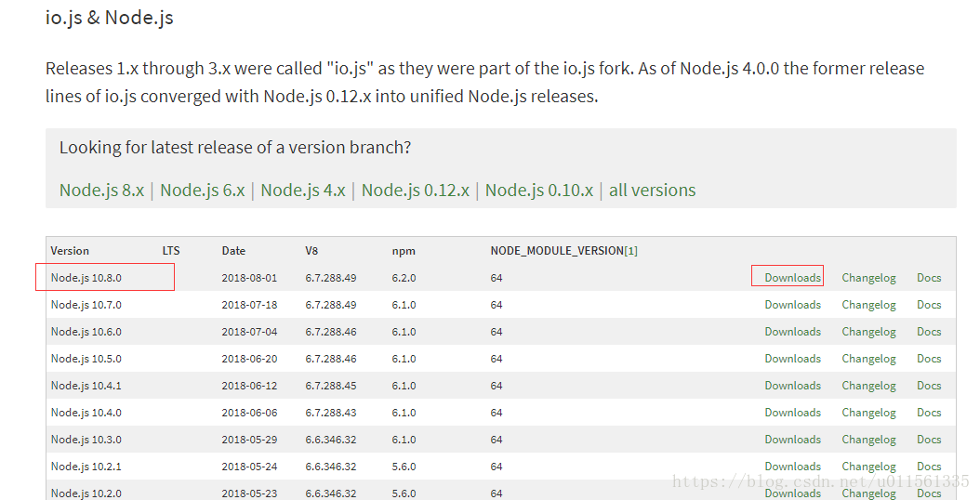The image size is (980, 500).
Task: Open Docs for Node.js 10.6.0
Action: tap(929, 331)
